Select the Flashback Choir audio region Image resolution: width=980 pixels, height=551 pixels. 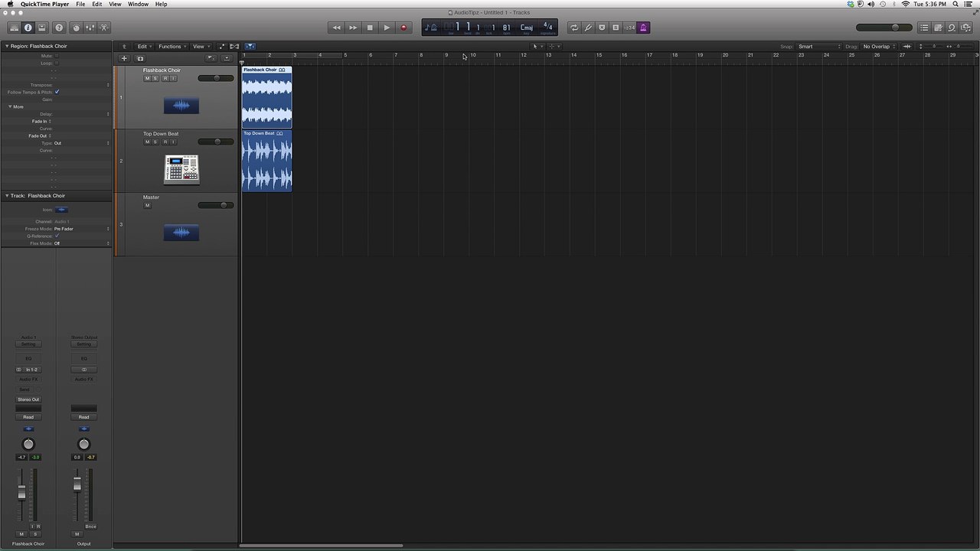point(267,97)
